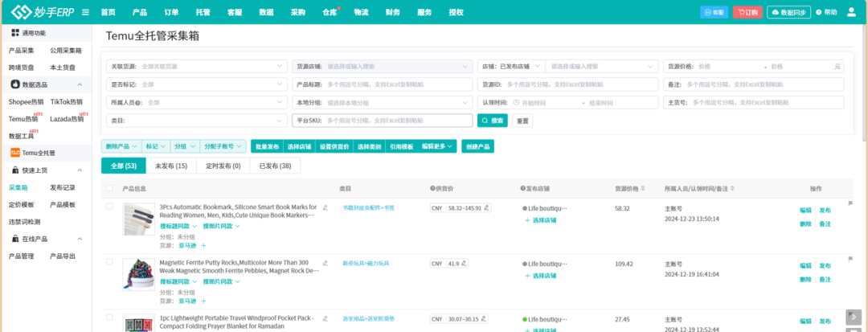The width and height of the screenshot is (868, 332).
Task: Click clock icon in 认领时间 field
Action: [x=516, y=103]
